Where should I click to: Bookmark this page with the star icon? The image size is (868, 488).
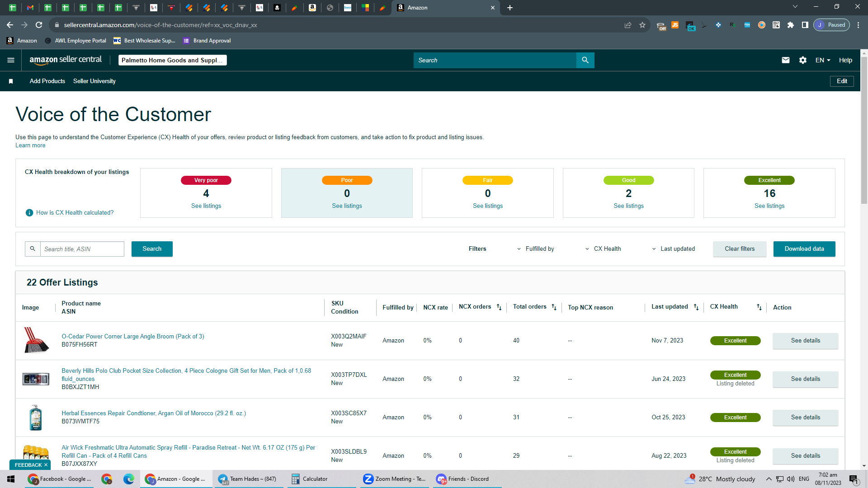[x=642, y=25]
